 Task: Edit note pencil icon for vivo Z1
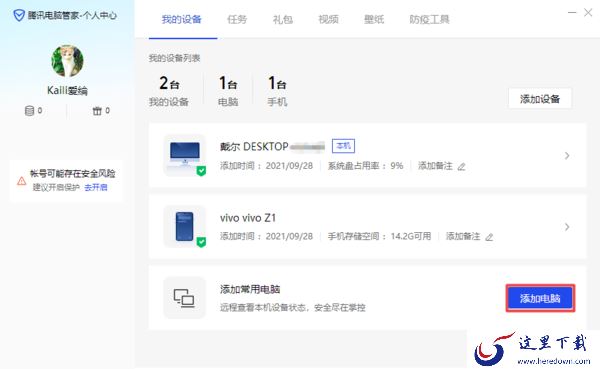pyautogui.click(x=489, y=237)
